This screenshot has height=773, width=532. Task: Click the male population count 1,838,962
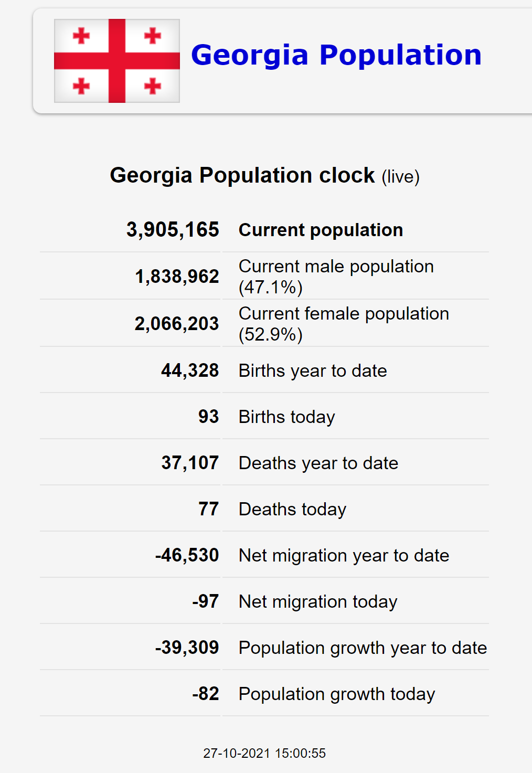pos(177,277)
